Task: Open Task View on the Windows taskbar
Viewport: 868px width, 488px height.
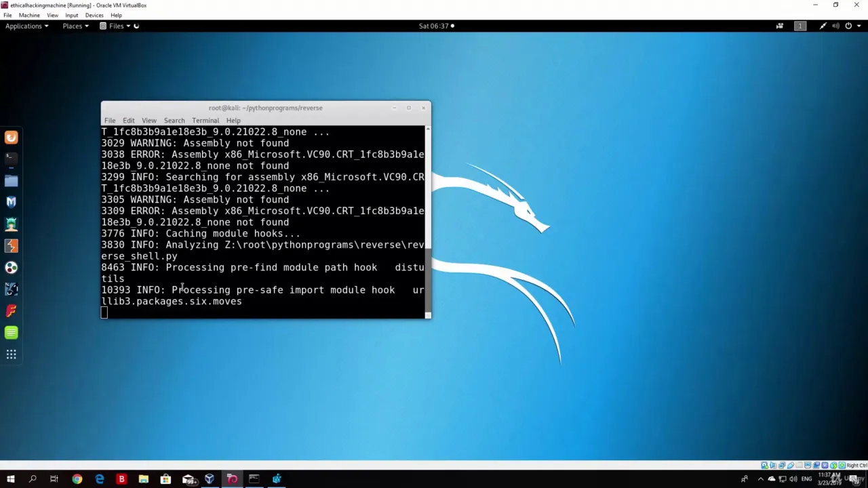Action: [54, 479]
